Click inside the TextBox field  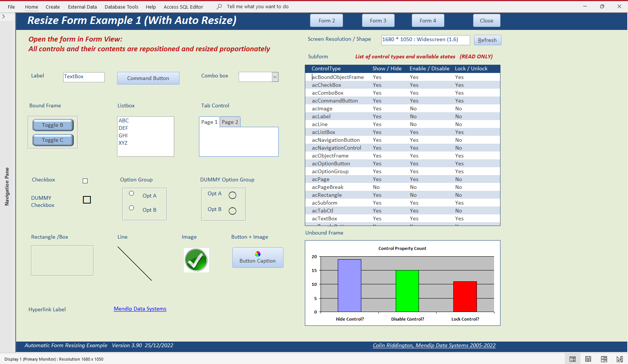point(84,77)
